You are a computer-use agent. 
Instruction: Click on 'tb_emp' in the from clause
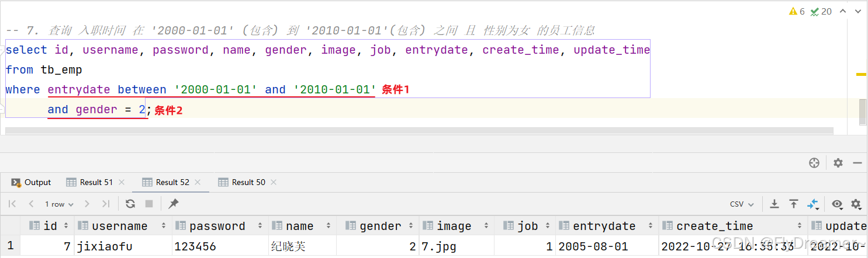pos(61,69)
